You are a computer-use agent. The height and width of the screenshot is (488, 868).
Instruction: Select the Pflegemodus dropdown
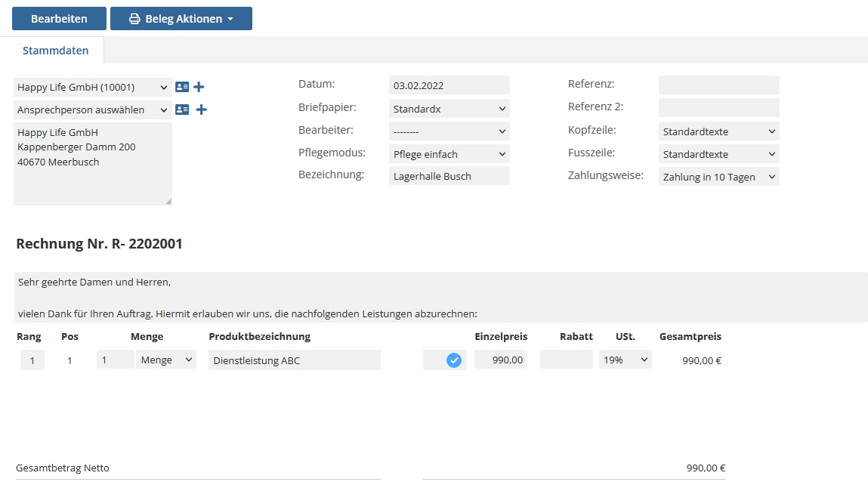pos(449,154)
